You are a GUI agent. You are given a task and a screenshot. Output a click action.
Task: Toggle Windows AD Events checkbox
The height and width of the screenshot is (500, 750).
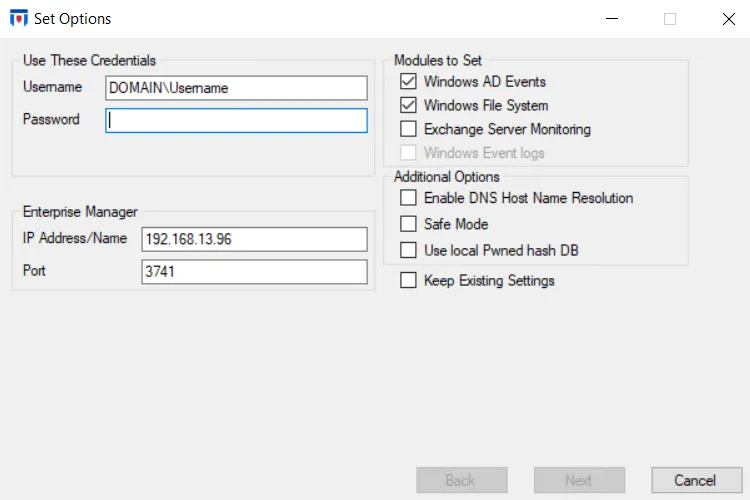(408, 81)
